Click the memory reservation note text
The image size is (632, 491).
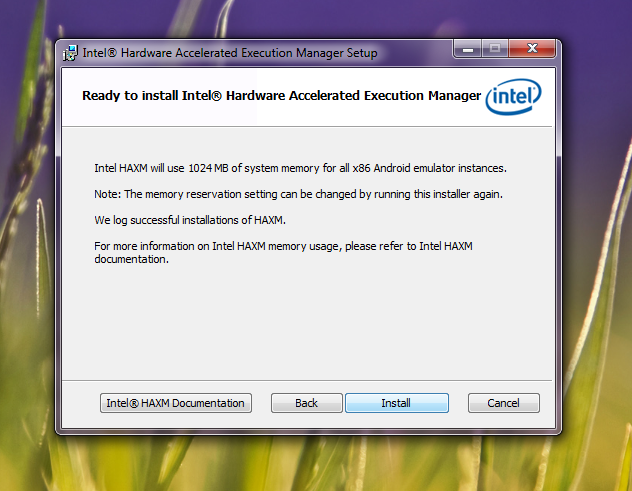pyautogui.click(x=298, y=193)
